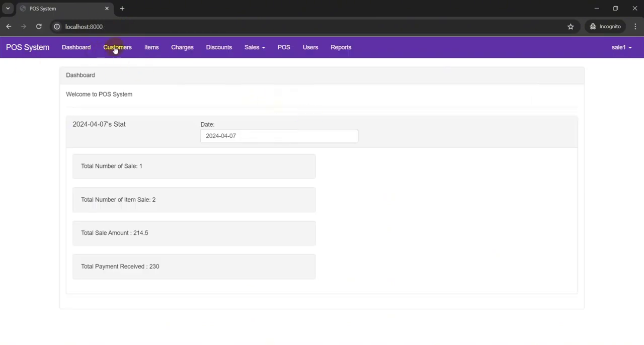Screen dimensions: 644x345
Task: Click the Incognito profile indicator
Action: point(605,27)
